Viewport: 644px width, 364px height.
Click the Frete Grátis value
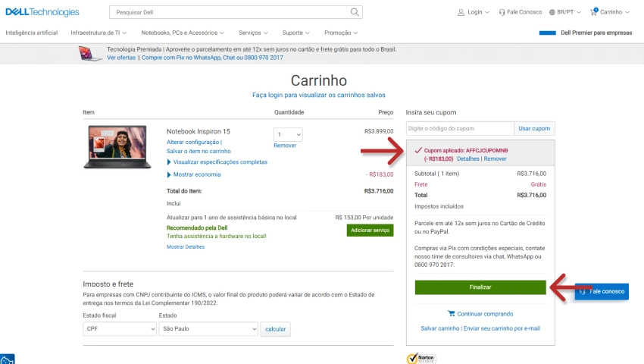coord(539,184)
